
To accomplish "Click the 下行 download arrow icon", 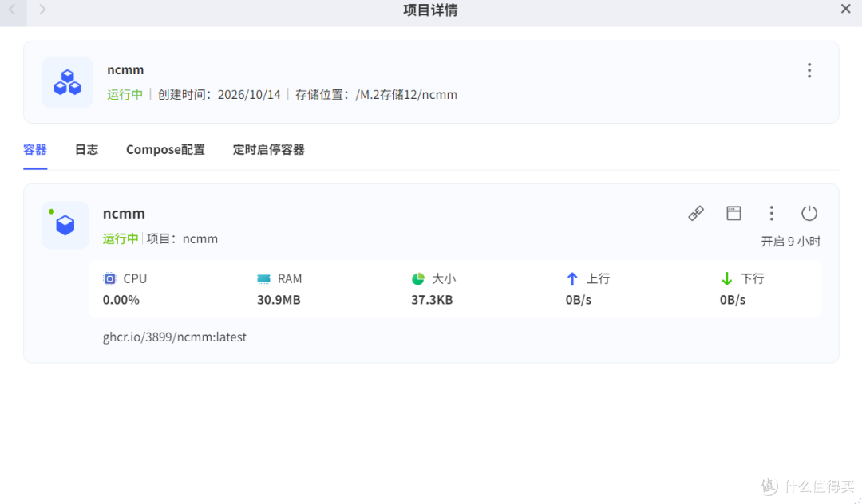I will pos(727,279).
